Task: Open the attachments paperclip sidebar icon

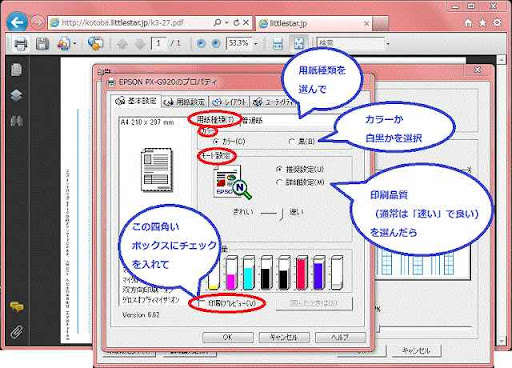Action: tap(17, 332)
